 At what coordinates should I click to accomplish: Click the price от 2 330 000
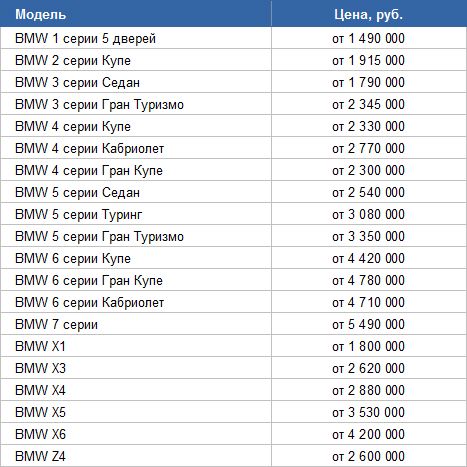tap(368, 126)
